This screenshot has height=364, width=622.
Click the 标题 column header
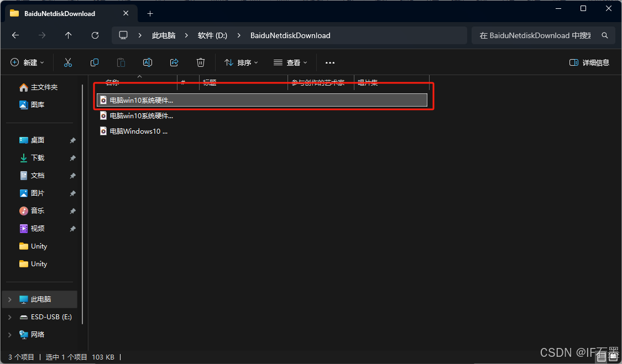(210, 82)
